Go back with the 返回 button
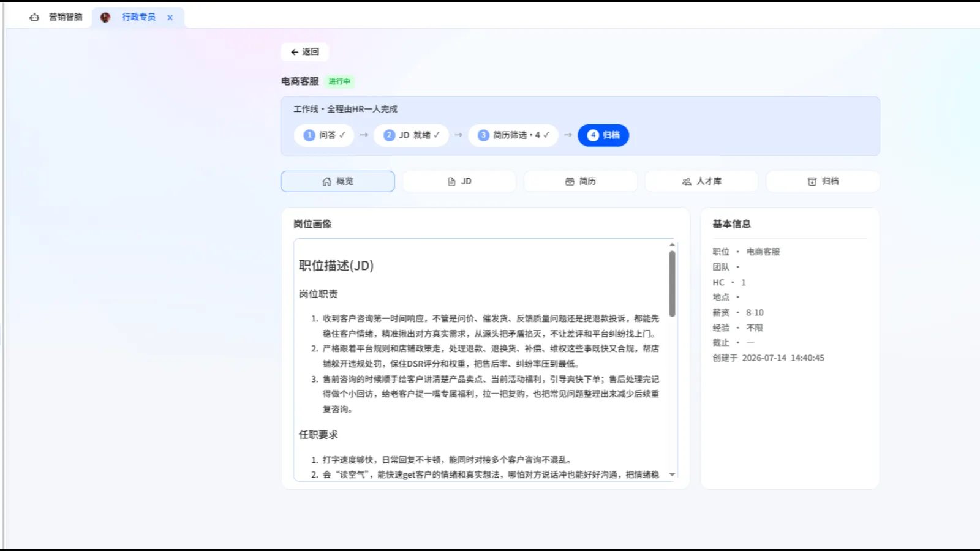This screenshot has height=551, width=980. pos(305,52)
